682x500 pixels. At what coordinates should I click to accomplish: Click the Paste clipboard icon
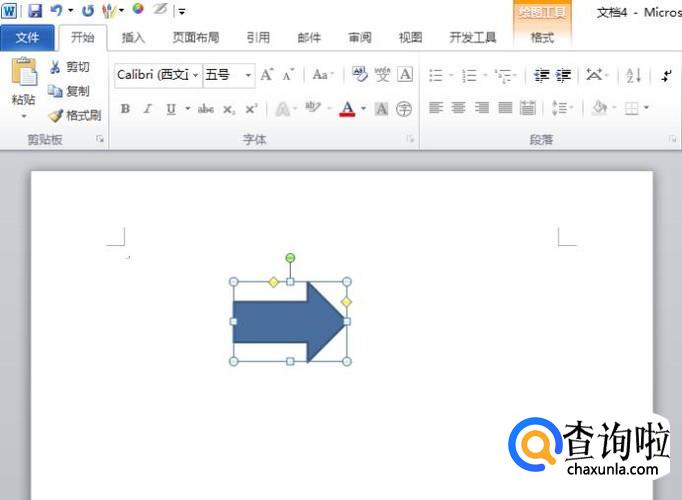click(x=23, y=73)
